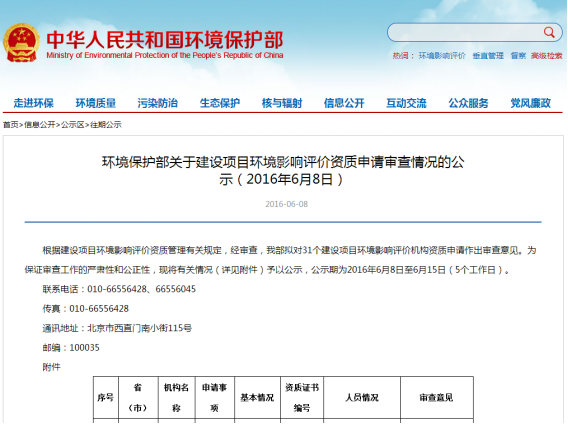Go to 信息公开 in breadcrumb
Screen dimensions: 568x424
[x=39, y=125]
